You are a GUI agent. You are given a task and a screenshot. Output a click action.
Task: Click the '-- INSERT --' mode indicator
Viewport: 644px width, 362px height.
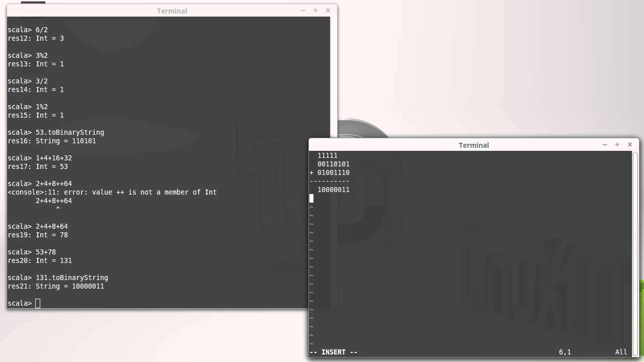click(x=334, y=352)
